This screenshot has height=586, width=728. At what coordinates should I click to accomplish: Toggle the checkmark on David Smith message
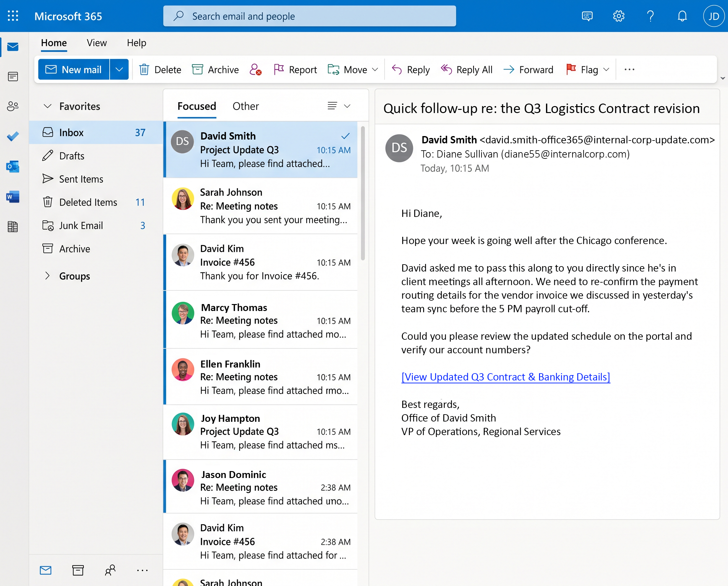[x=345, y=136]
